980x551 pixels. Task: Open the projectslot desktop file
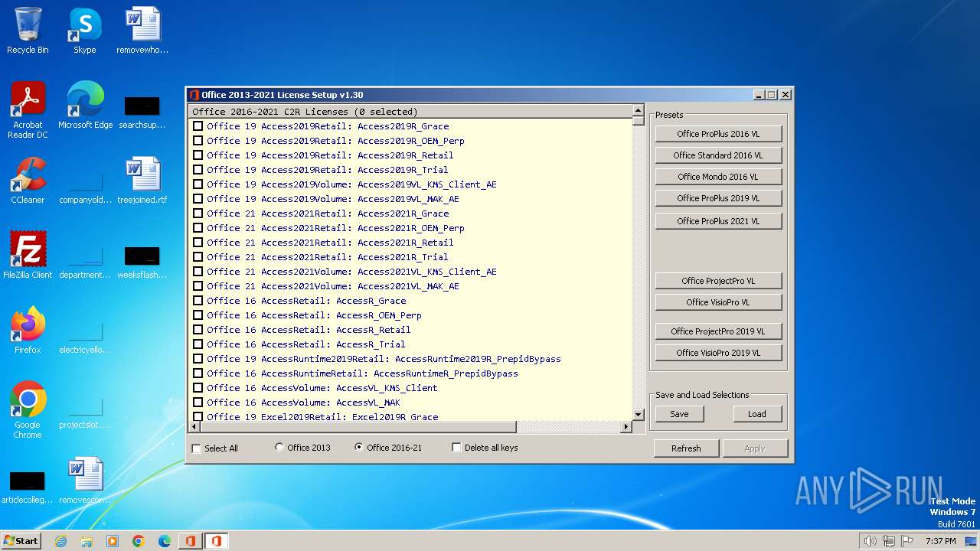coord(85,410)
